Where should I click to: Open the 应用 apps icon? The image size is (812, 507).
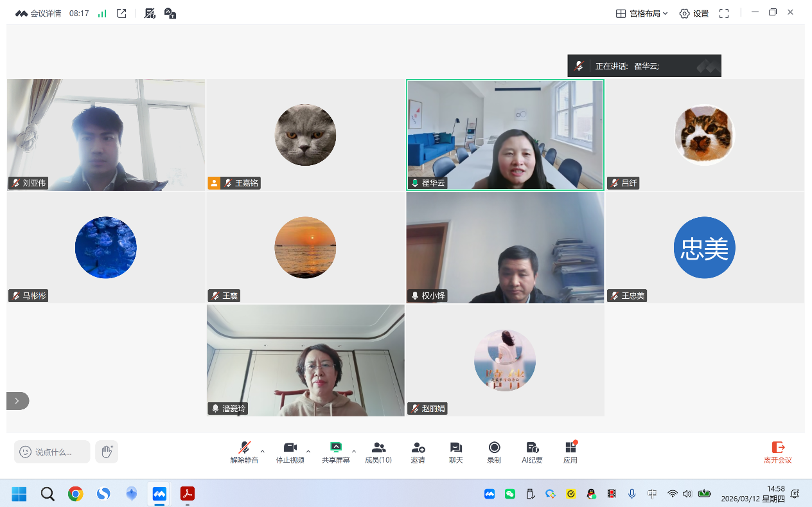pyautogui.click(x=570, y=452)
